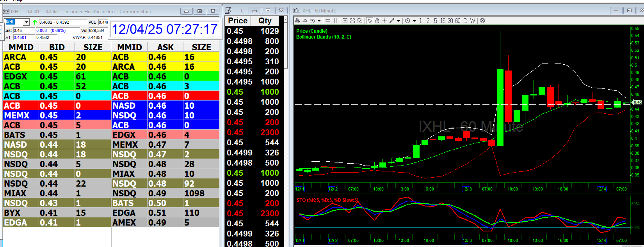Activate the hand pan tool
The width and height of the screenshot is (644, 247).
click(x=377, y=21)
